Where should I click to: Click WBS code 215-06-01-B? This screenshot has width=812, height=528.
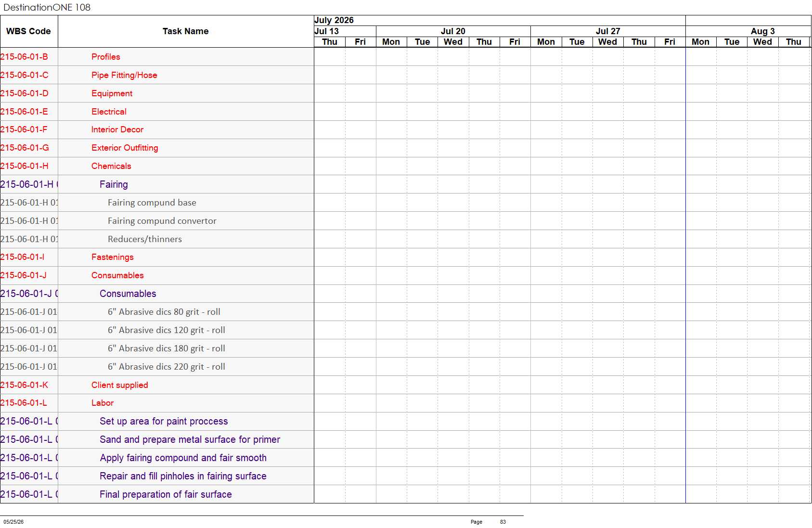pos(24,57)
